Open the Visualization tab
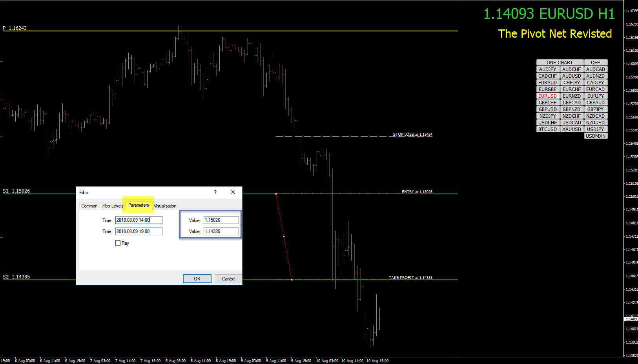The width and height of the screenshot is (638, 364). pos(165,206)
